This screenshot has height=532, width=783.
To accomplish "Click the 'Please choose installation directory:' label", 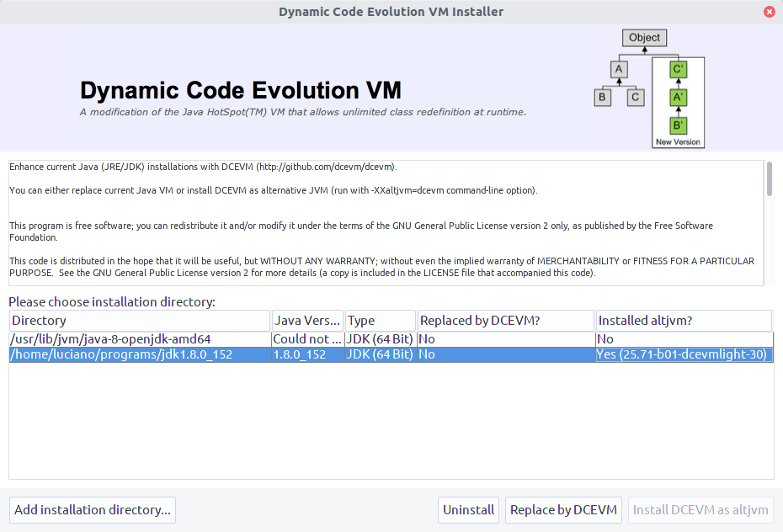I will coord(112,302).
